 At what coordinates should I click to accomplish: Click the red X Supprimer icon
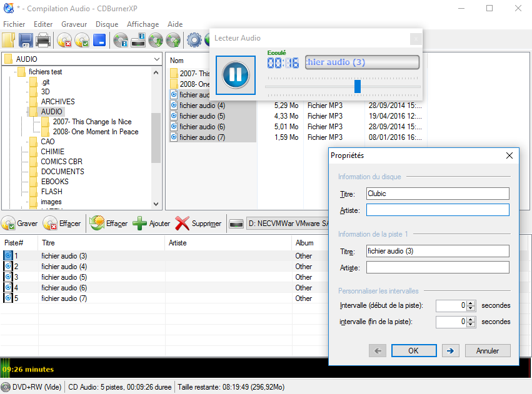182,224
